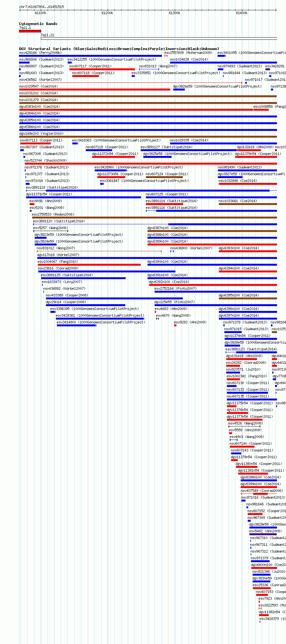Open variant esv23616 (Conrad2009)

58,268
